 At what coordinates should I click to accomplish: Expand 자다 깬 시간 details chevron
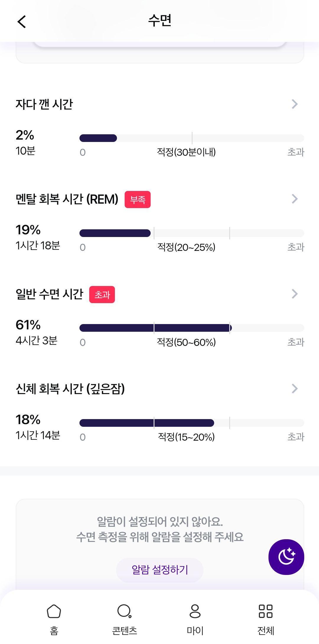(x=294, y=104)
